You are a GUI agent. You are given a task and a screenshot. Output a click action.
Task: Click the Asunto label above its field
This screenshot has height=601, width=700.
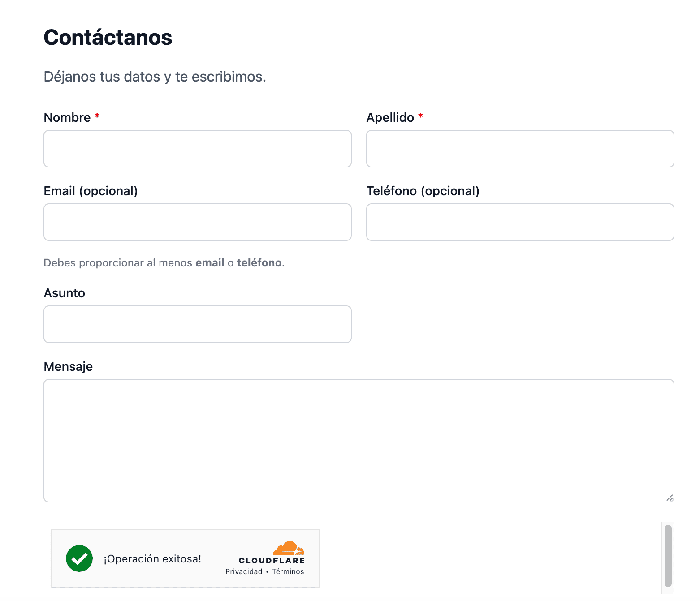(64, 292)
